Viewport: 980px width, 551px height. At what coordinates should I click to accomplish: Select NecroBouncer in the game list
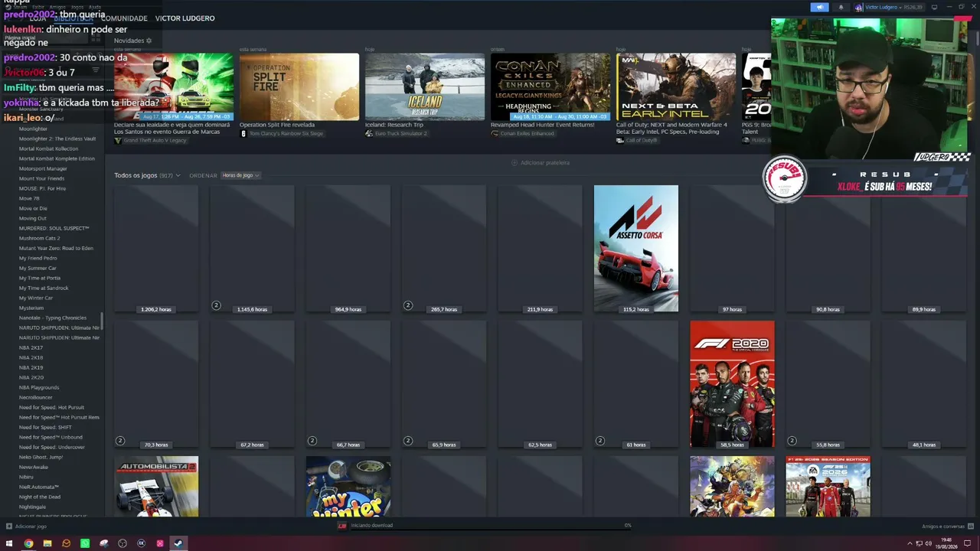coord(35,397)
